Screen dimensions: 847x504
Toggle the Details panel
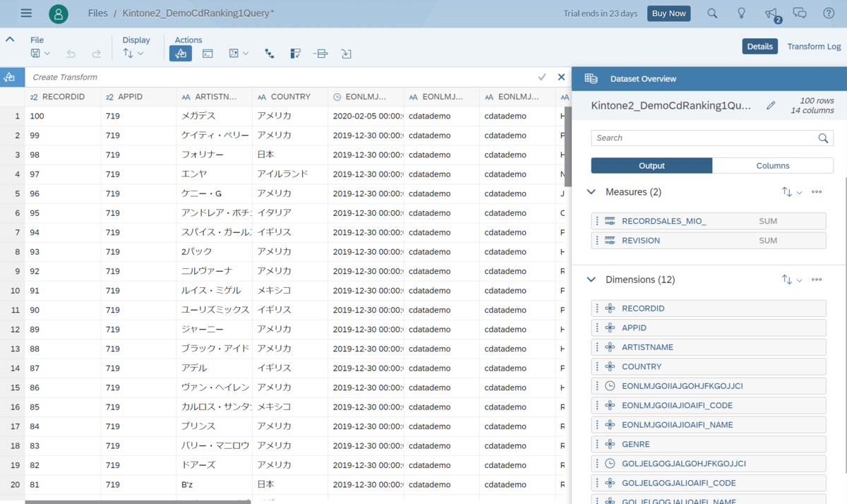pos(759,46)
